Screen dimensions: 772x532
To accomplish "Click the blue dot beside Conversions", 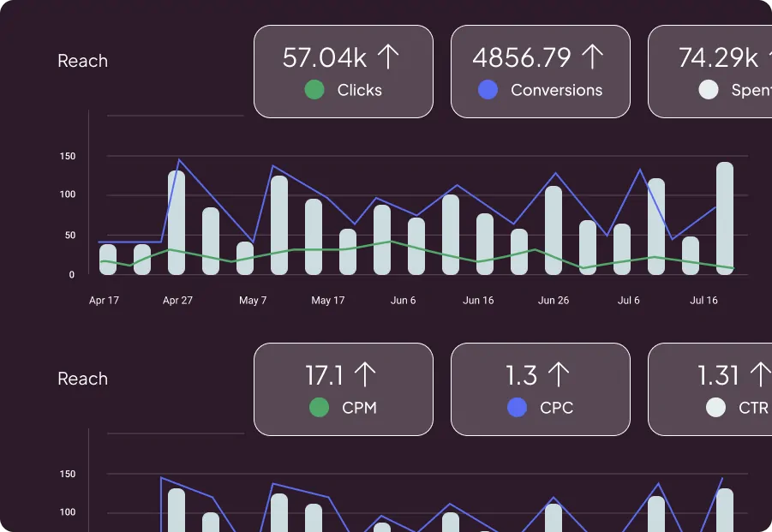I will pos(488,90).
